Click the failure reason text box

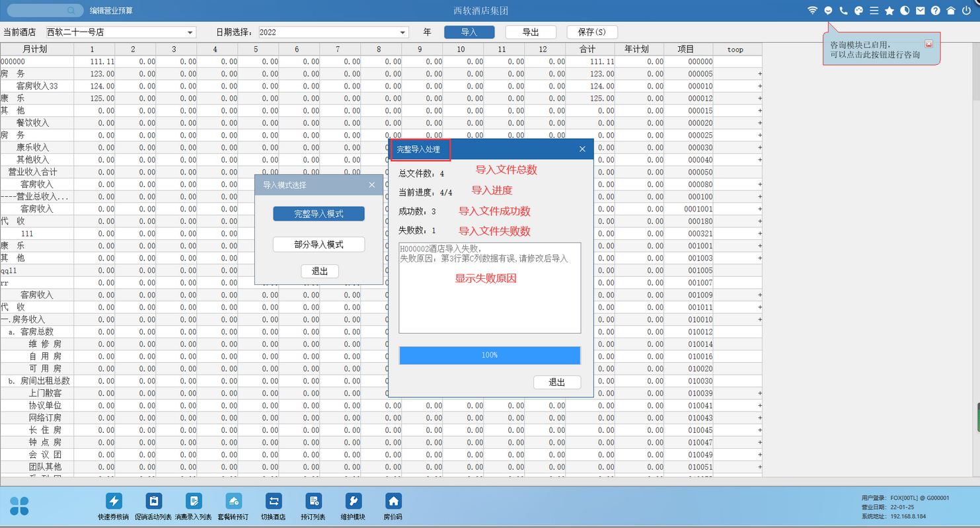tap(490, 288)
